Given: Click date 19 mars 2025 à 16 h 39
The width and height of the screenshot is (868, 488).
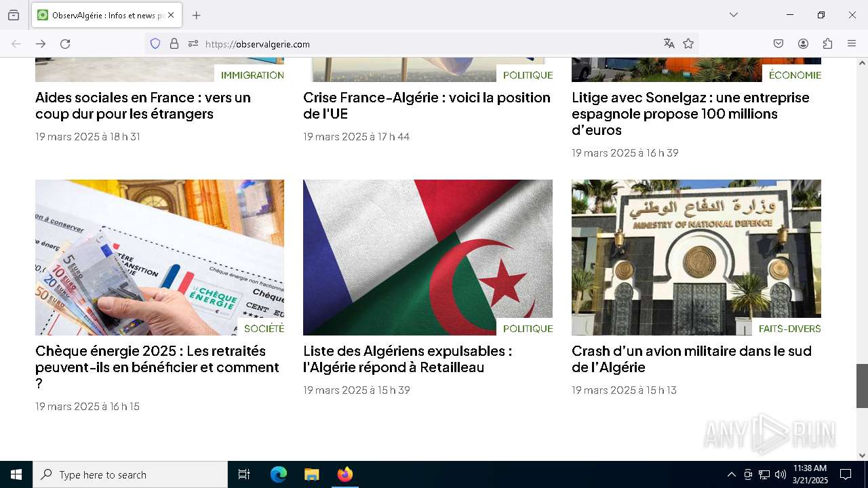Looking at the screenshot, I should pos(625,153).
